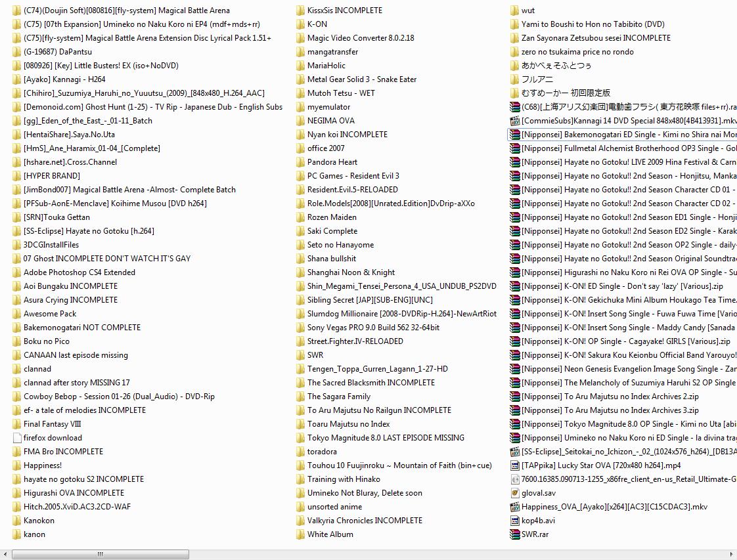The width and height of the screenshot is (737, 560).
Task: Select the K-ON! OP Single Cagayake! GIRLS zip
Action: click(x=625, y=341)
